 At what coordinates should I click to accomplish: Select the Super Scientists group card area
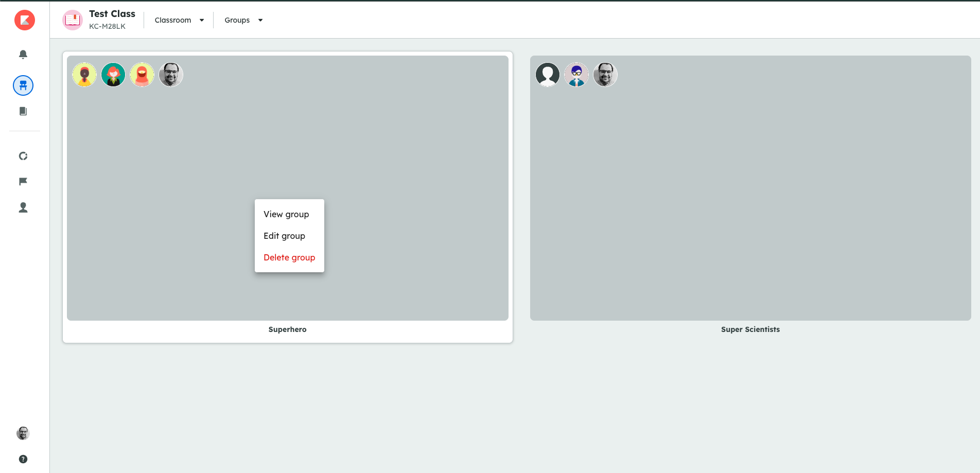pyautogui.click(x=750, y=188)
